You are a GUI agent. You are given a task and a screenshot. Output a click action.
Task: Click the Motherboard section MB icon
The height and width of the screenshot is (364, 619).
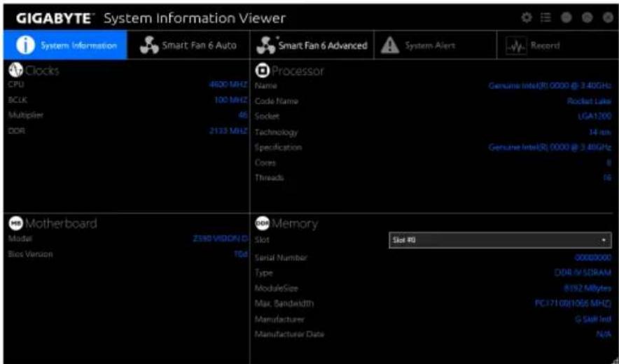tap(16, 223)
